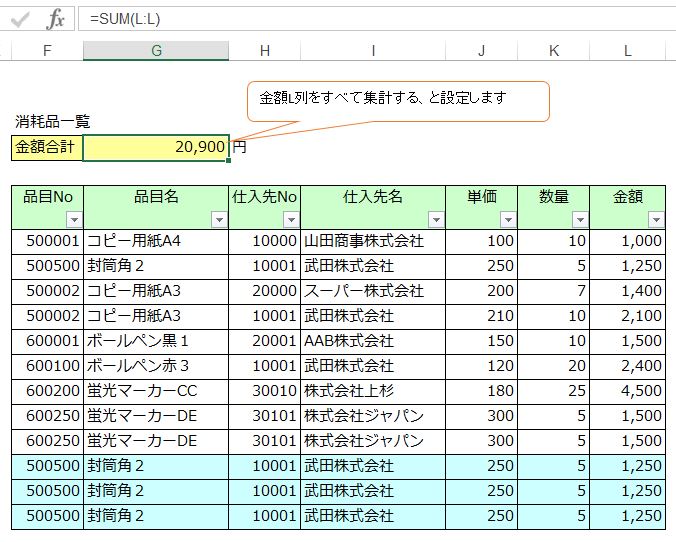
Task: Open the 仕入先名 filter dropdown
Action: (x=436, y=220)
